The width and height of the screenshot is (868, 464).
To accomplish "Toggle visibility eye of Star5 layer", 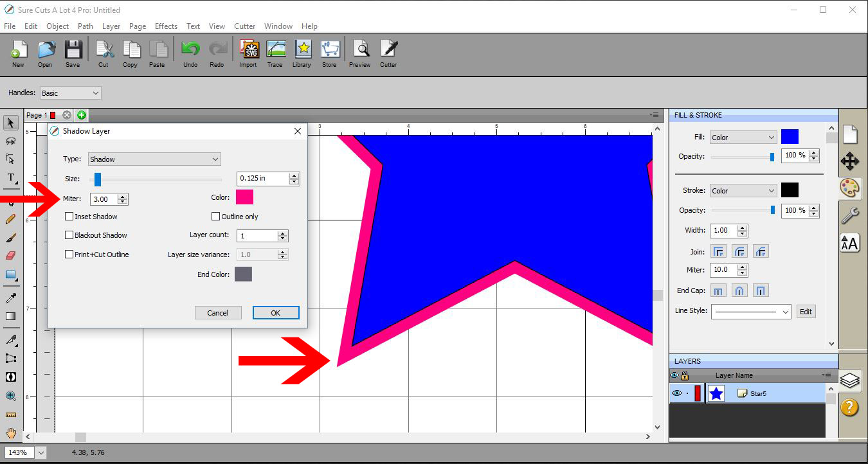I will [676, 393].
